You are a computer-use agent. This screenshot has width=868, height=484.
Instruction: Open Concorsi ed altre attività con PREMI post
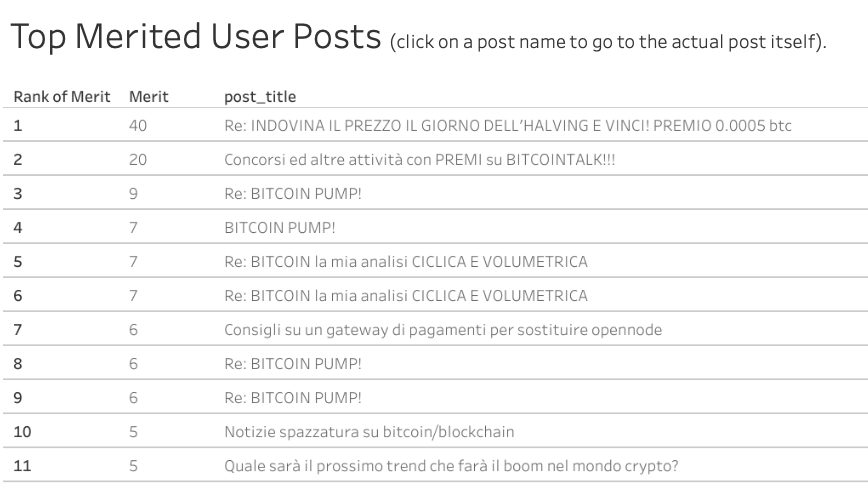420,160
